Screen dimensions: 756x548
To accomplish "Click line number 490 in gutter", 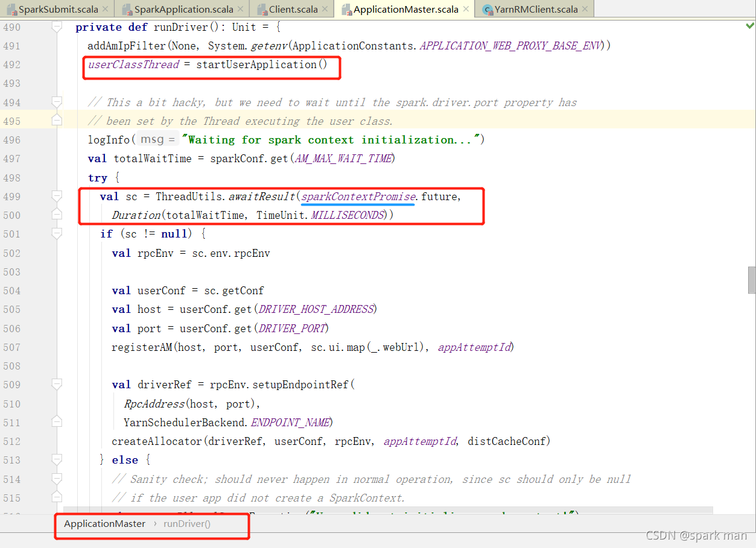I will [12, 27].
